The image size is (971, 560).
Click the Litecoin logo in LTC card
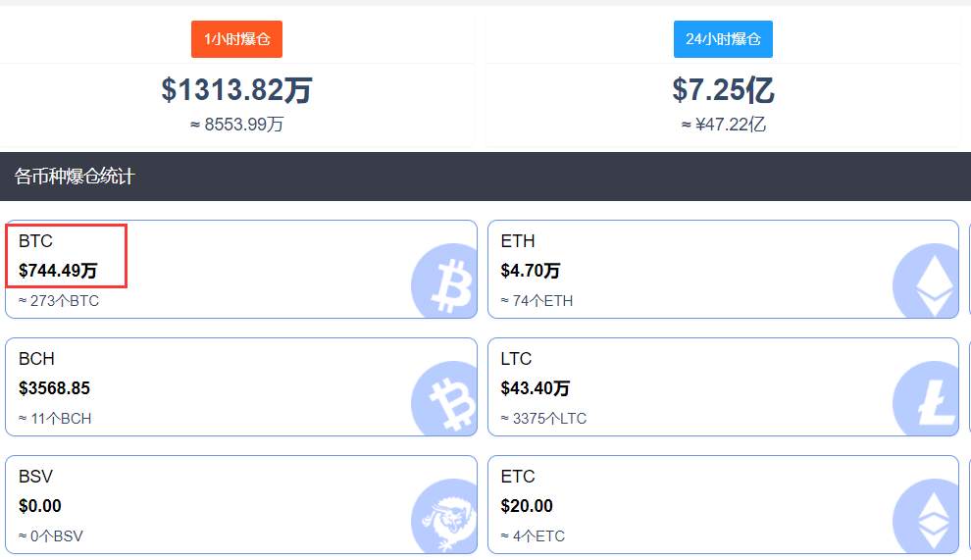coord(926,398)
